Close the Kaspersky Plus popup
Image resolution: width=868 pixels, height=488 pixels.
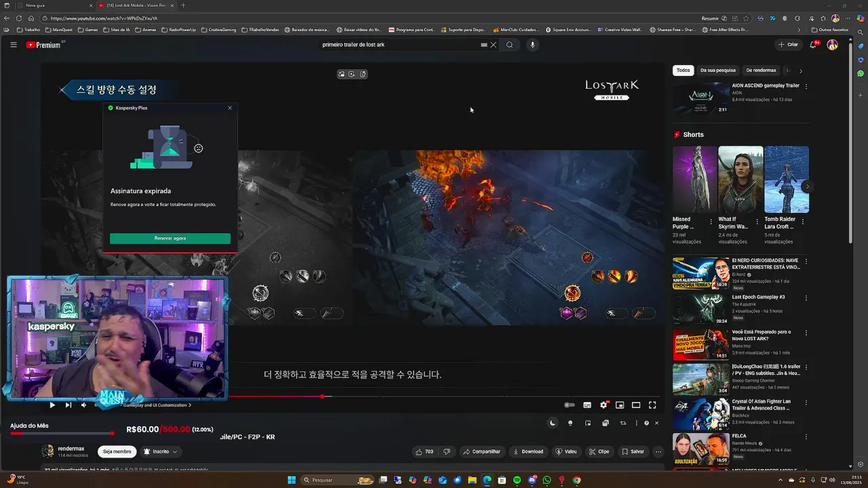pos(230,108)
